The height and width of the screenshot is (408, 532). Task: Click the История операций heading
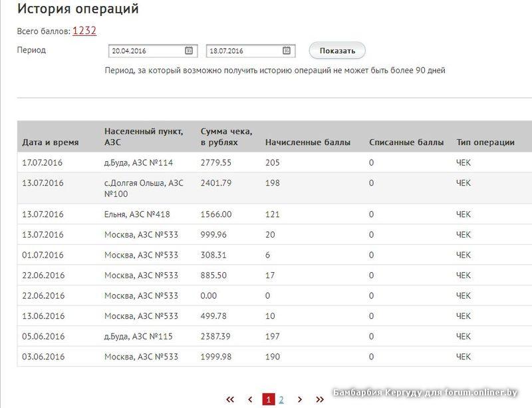pos(78,9)
